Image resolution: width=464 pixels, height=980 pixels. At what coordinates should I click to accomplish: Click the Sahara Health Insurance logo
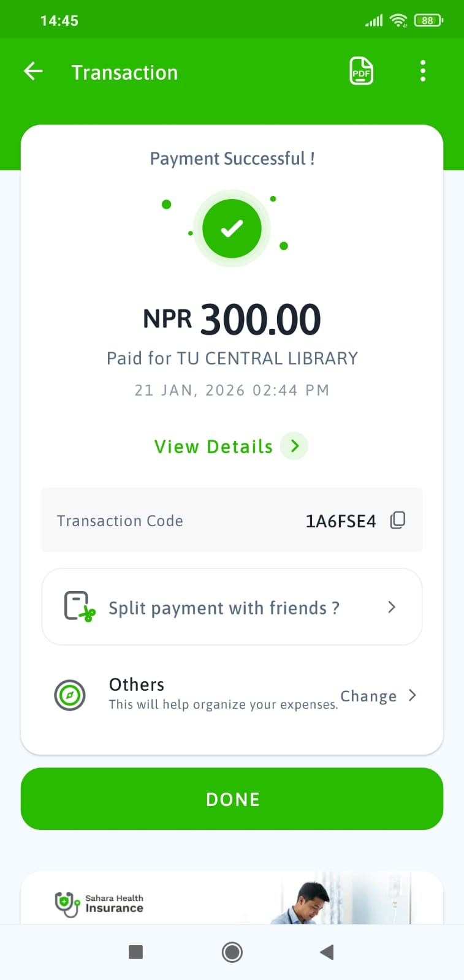pos(99,903)
